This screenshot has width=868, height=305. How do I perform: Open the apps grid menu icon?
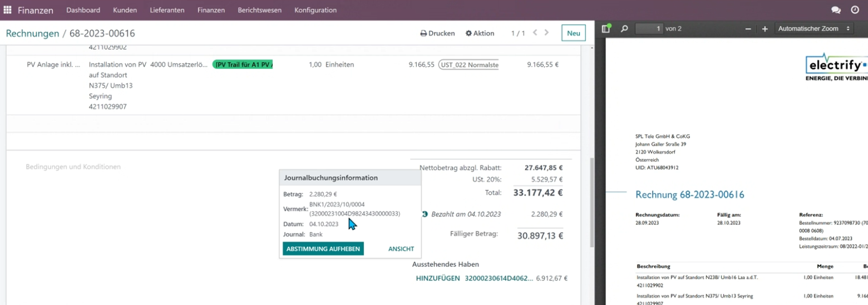[8, 10]
